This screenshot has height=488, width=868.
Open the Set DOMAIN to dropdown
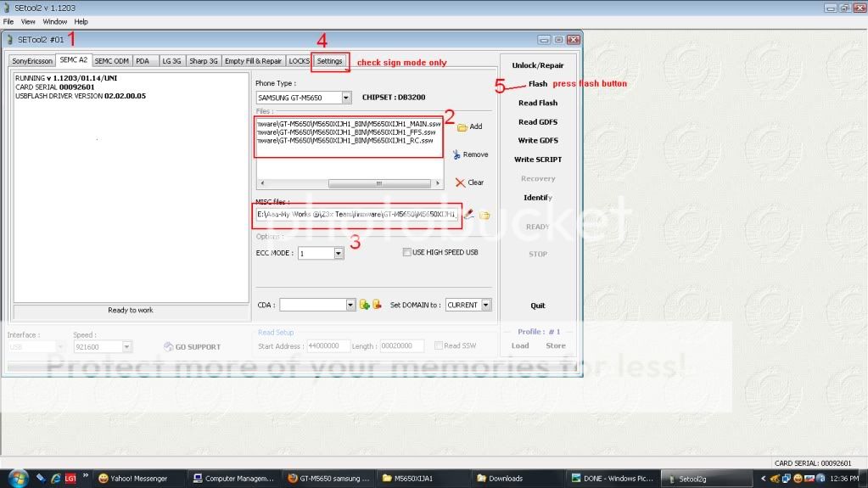485,305
